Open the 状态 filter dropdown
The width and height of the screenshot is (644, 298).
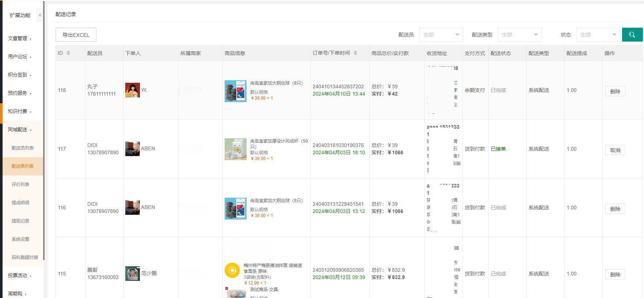598,35
